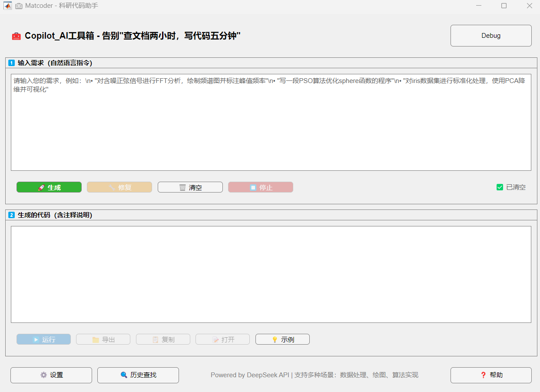Screen dimensions: 540x392
Task: Click the green 生成 generate button
Action: pyautogui.click(x=49, y=187)
